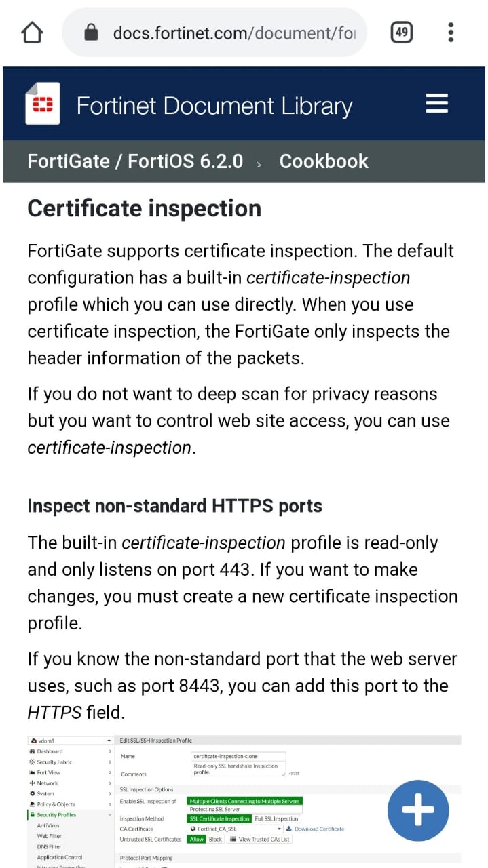Tap the Fortinet logo icon
This screenshot has height=868, width=488.
click(x=42, y=104)
